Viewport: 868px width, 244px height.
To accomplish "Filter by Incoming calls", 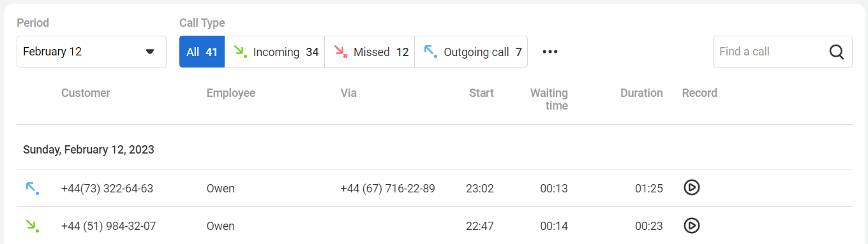I will click(x=274, y=52).
